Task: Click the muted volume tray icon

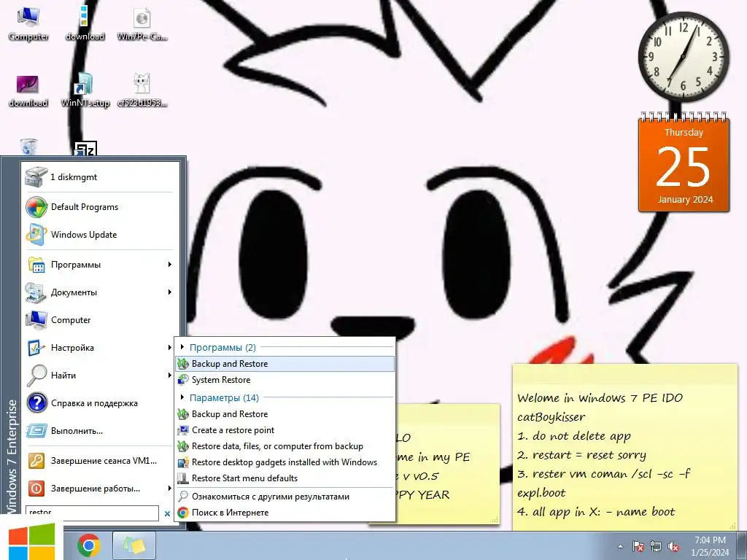Action: coord(673,546)
